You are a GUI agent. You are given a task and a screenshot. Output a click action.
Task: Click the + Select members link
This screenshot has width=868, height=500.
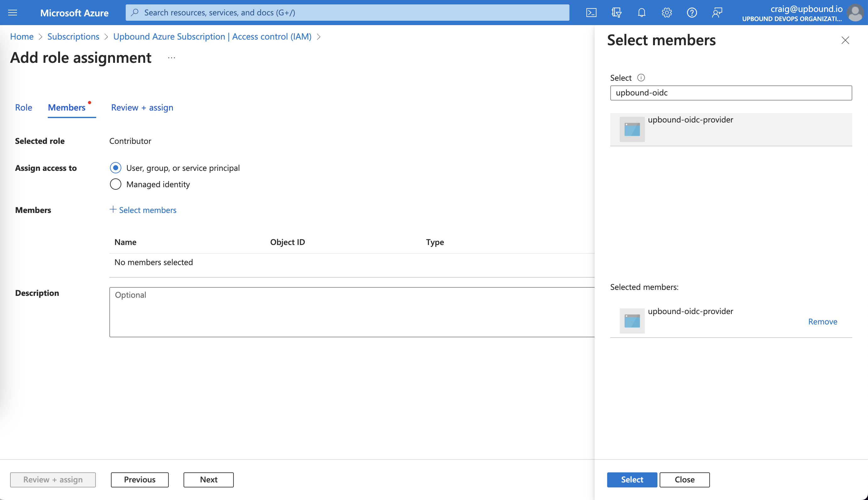pyautogui.click(x=143, y=210)
